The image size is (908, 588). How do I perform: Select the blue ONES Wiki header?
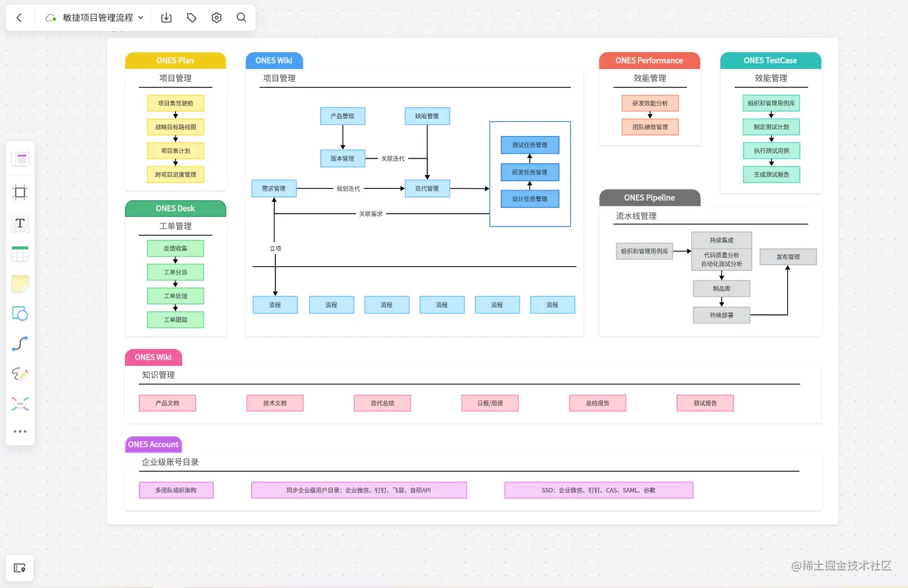(274, 60)
